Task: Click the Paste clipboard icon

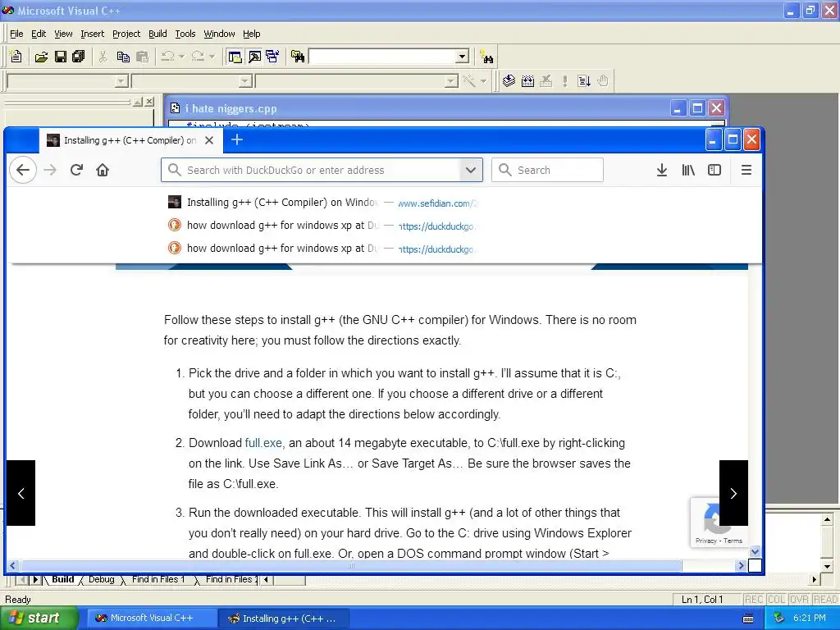Action: pos(142,57)
